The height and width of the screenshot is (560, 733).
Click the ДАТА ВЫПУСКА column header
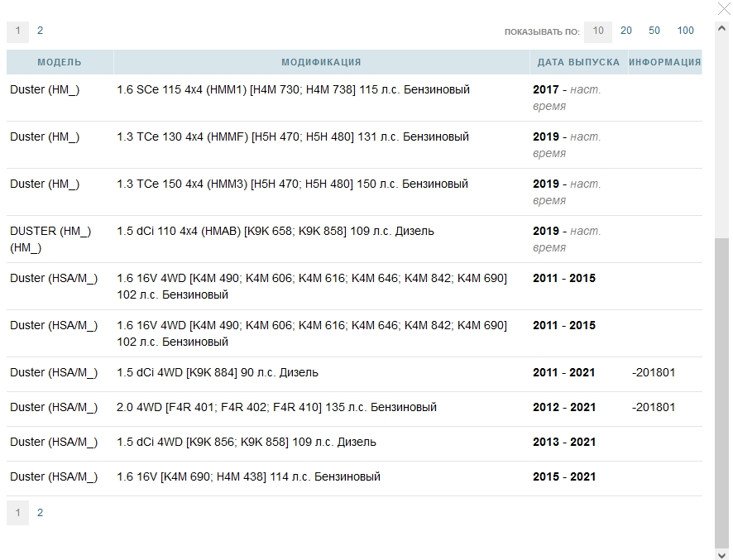[x=579, y=62]
